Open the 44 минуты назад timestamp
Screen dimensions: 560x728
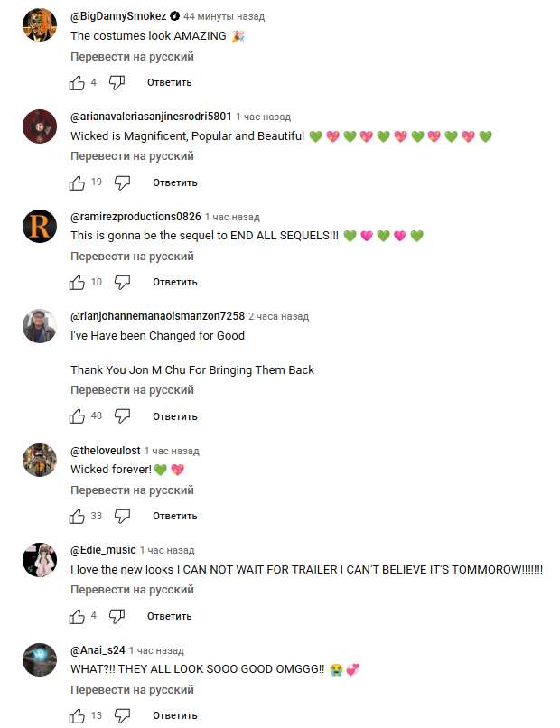pyautogui.click(x=224, y=17)
